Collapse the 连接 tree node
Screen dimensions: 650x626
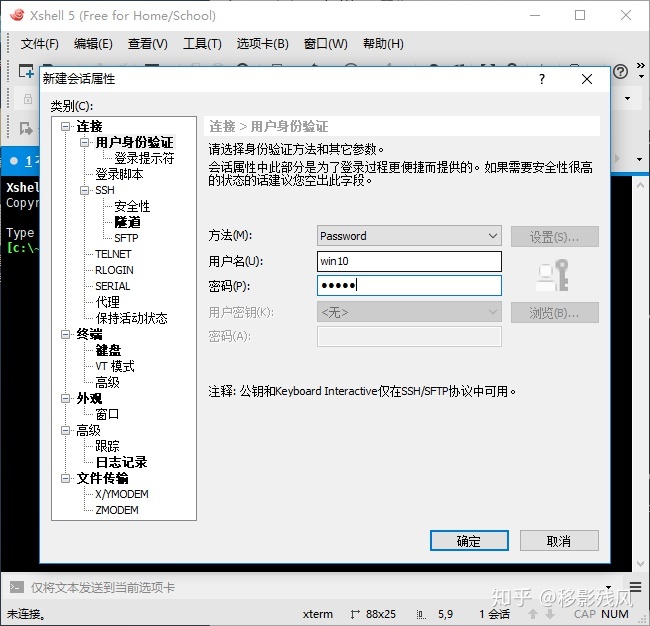pos(65,126)
